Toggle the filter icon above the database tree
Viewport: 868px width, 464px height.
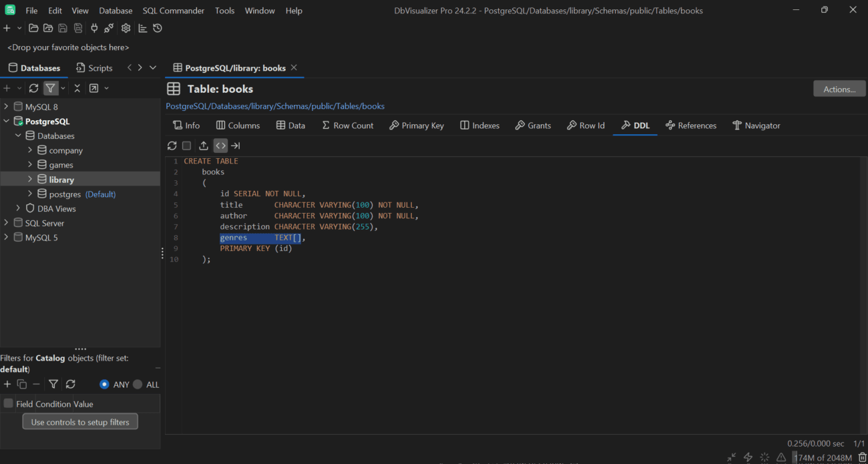(51, 87)
